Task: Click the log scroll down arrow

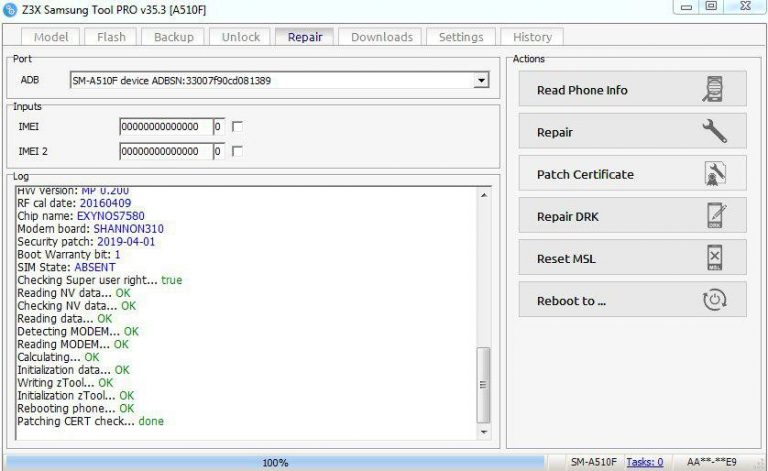Action: (x=483, y=432)
